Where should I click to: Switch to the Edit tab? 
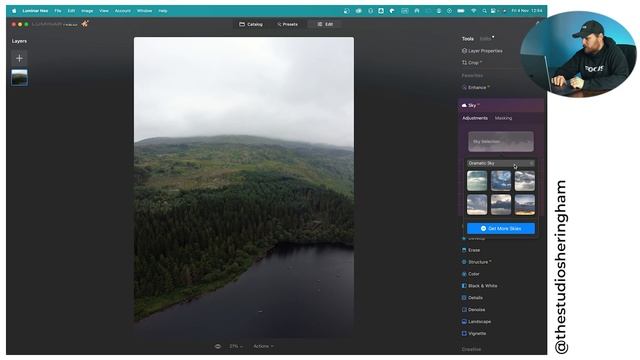(325, 24)
